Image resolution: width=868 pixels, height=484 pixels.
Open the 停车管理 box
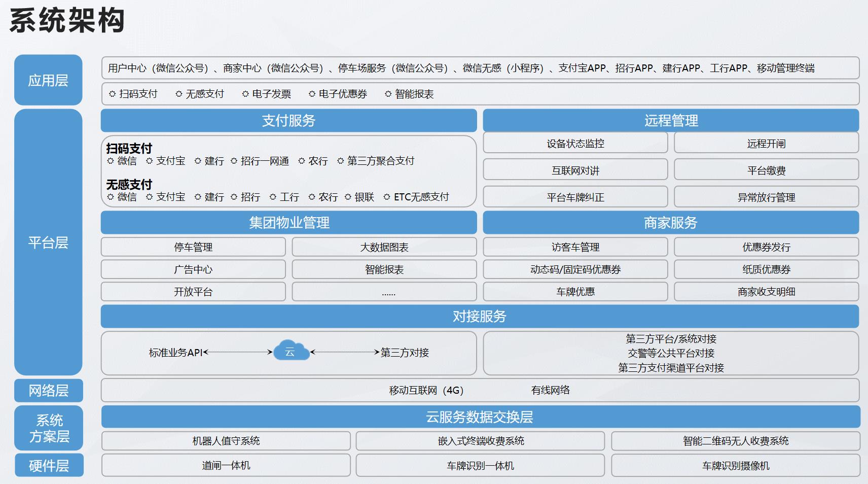click(x=193, y=247)
